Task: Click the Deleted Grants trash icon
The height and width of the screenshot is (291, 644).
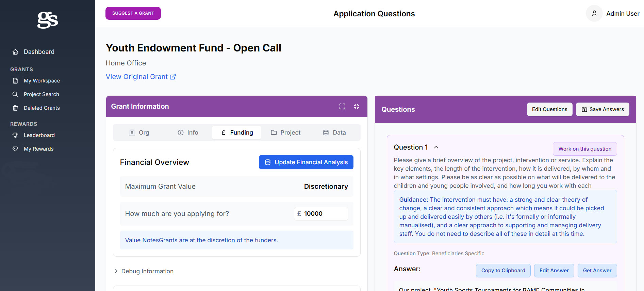Action: click(x=15, y=108)
